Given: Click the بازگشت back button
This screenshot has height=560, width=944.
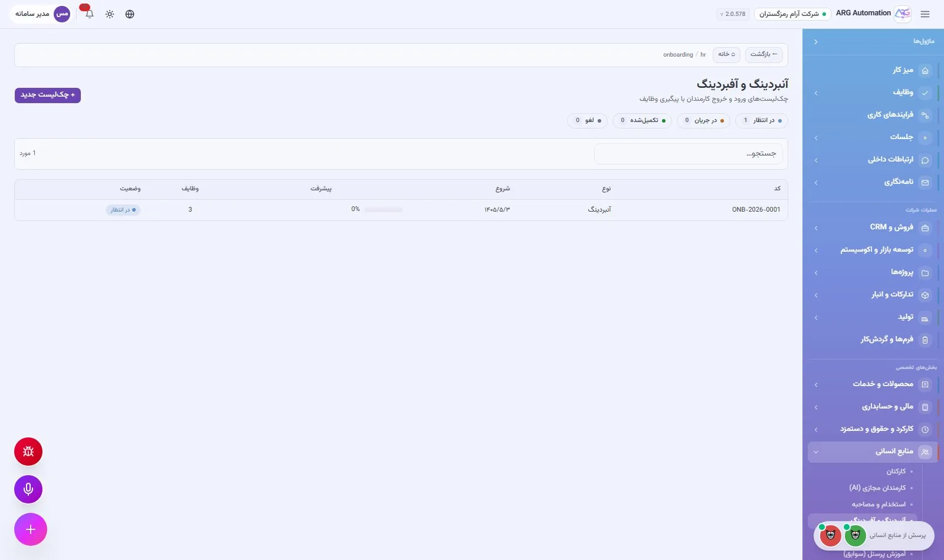Looking at the screenshot, I should click(764, 55).
